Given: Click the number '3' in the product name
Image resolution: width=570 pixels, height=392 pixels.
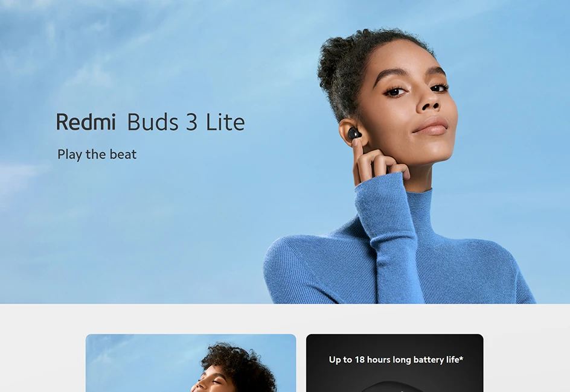Looking at the screenshot, I should coord(191,122).
